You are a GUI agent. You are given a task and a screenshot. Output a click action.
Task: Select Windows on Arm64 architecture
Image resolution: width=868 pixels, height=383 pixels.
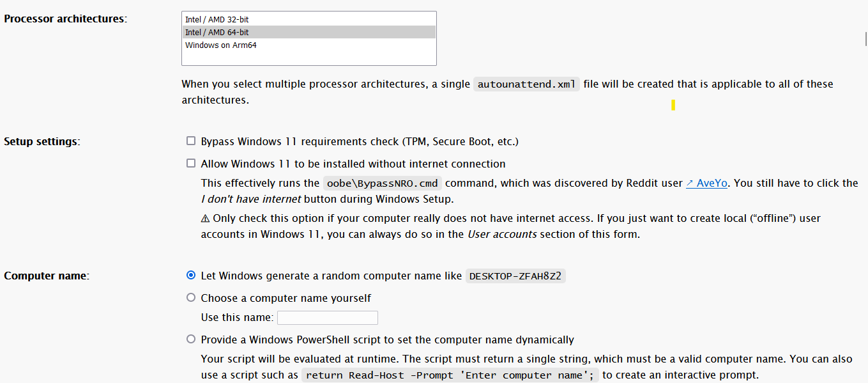tap(221, 45)
